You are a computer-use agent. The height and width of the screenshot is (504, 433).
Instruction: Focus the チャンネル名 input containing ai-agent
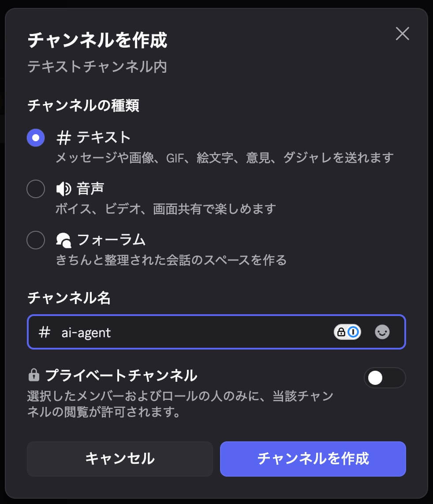194,332
